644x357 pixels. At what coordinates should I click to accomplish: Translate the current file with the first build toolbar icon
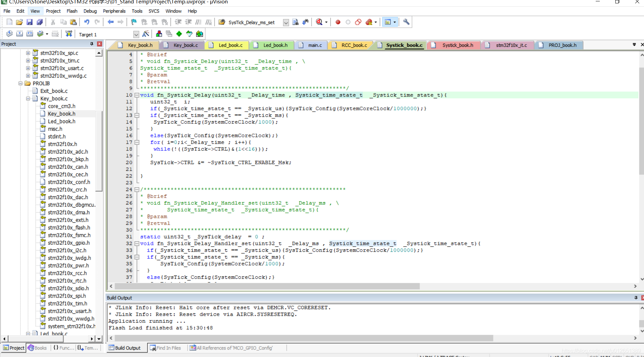point(9,34)
